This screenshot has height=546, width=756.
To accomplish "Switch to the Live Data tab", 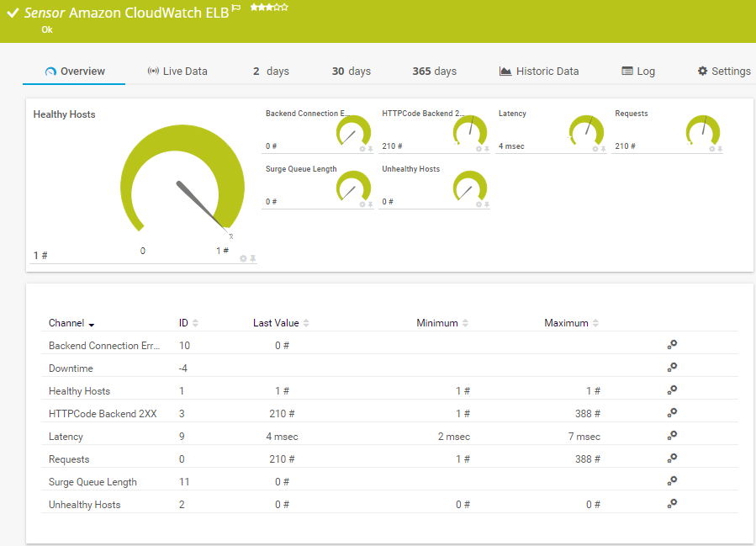I will click(x=177, y=72).
